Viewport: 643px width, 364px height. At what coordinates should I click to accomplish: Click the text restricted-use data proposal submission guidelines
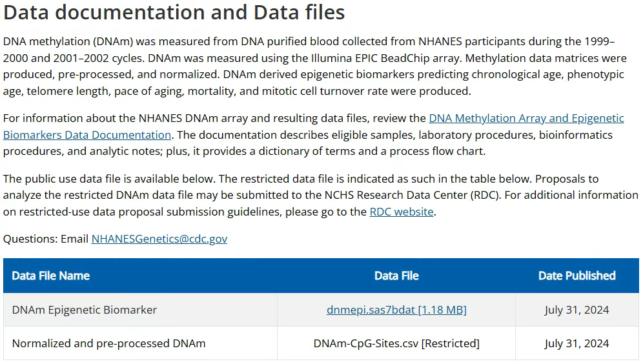(x=150, y=212)
